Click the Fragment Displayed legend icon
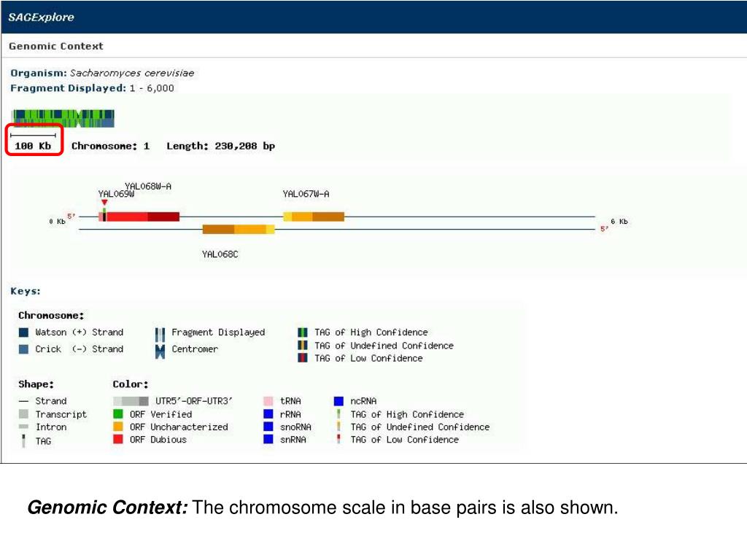The height and width of the screenshot is (560, 747). (160, 335)
